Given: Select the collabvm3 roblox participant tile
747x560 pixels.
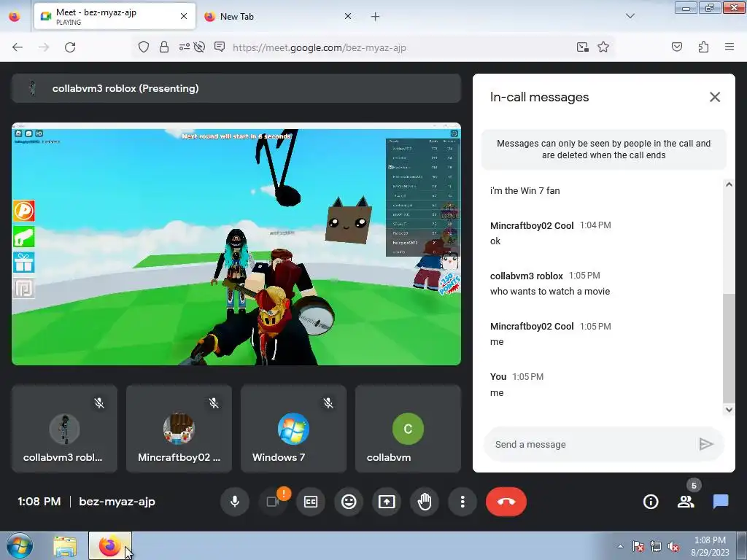Looking at the screenshot, I should (x=64, y=429).
